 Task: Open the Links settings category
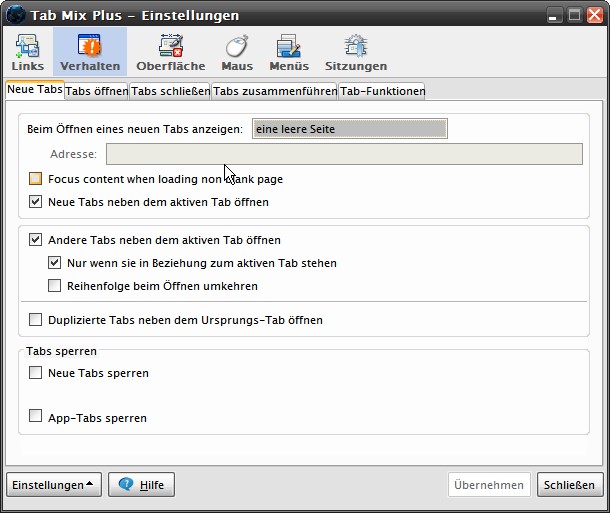28,52
